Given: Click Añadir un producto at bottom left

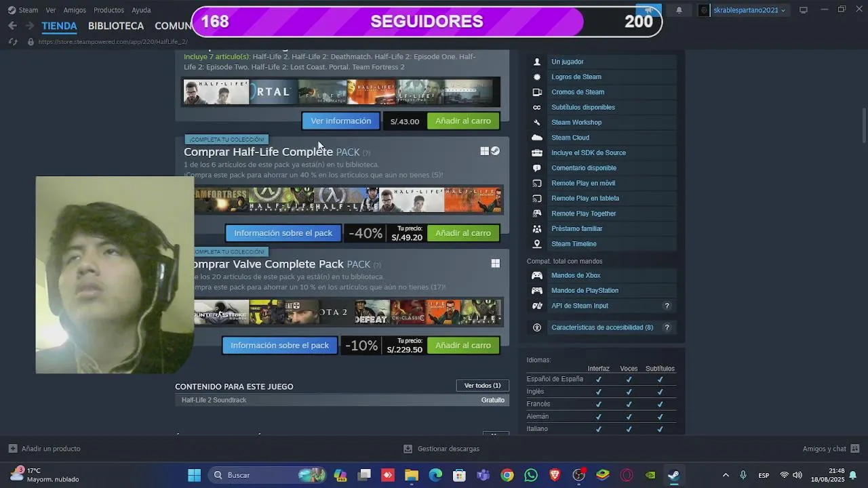Looking at the screenshot, I should (45, 449).
